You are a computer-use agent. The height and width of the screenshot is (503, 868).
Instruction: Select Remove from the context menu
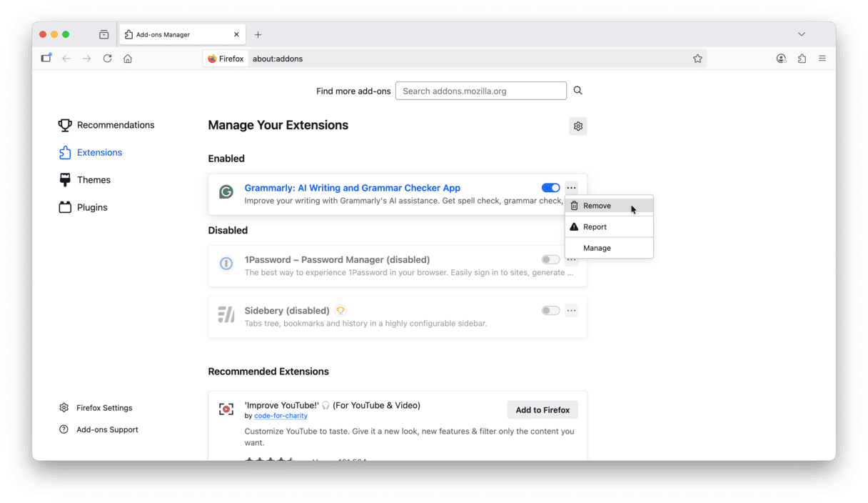coord(597,206)
